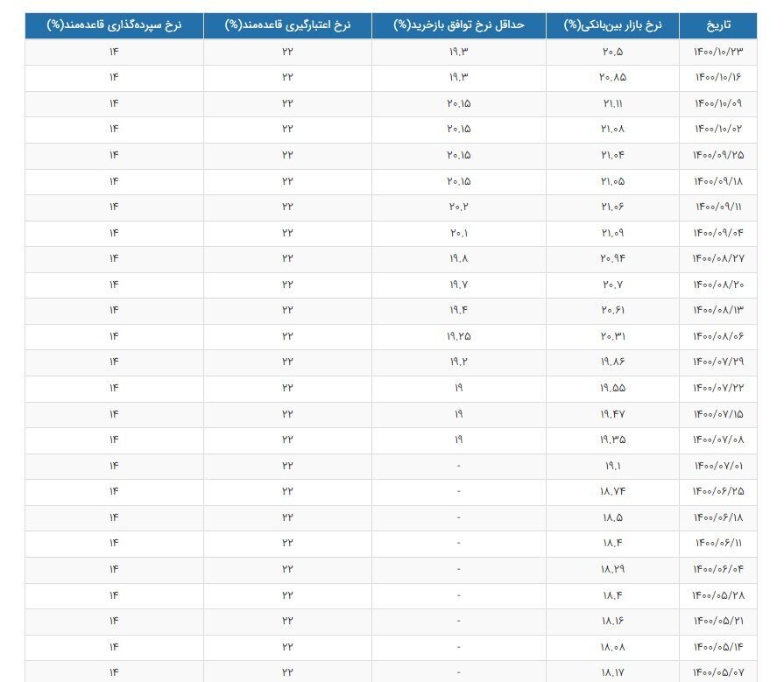Click ۱۹.۳ in the ۱۴۰۰/۱۰/۱۶ row
784x682 pixels.
tap(458, 77)
